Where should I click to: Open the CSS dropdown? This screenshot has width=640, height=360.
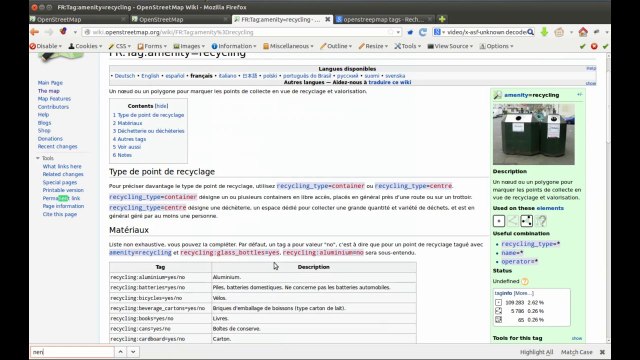(x=119, y=46)
